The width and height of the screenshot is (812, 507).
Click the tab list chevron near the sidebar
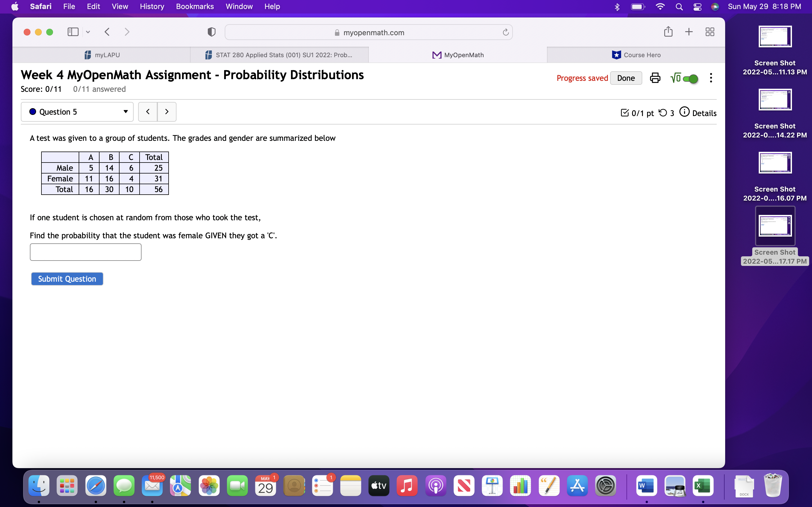pos(88,32)
